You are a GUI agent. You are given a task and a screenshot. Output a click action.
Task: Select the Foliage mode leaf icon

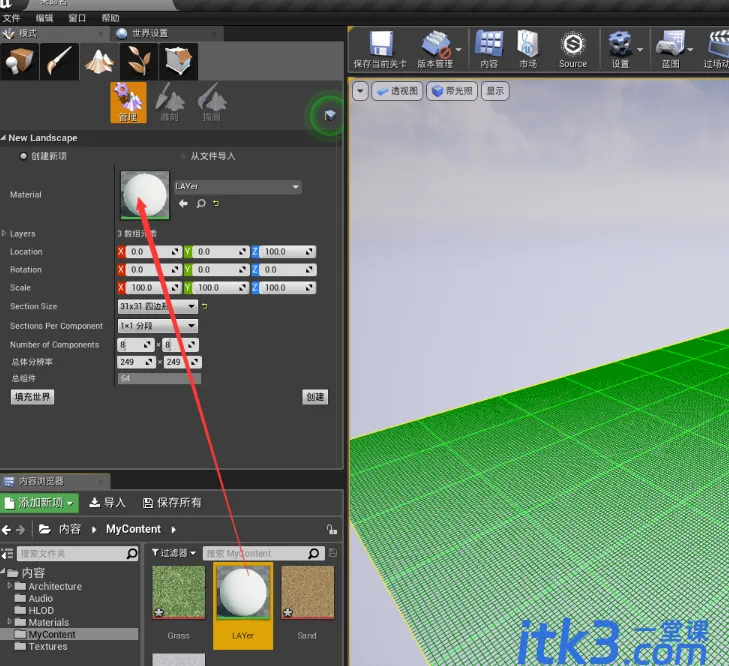point(139,61)
